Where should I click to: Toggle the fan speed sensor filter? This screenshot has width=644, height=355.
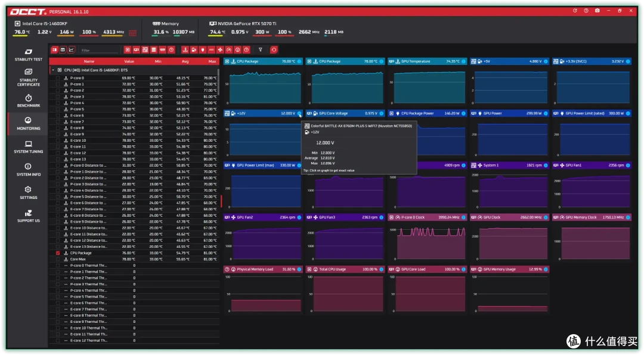(x=220, y=49)
